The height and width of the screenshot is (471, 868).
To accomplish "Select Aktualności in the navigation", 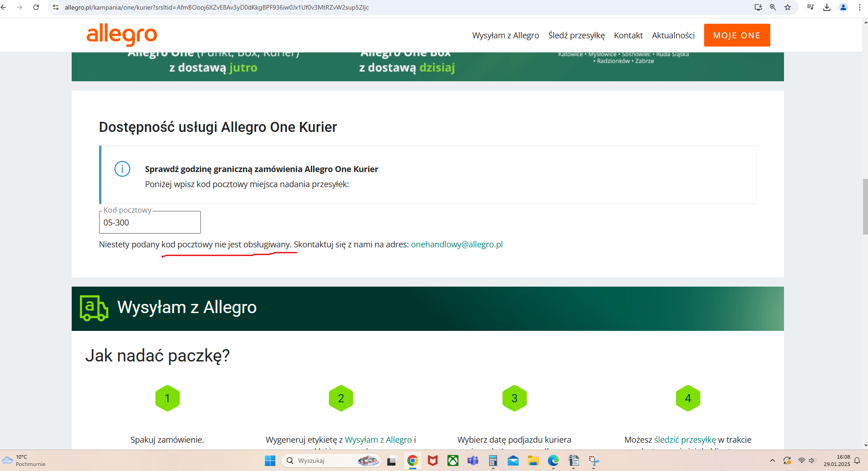I will (x=673, y=35).
